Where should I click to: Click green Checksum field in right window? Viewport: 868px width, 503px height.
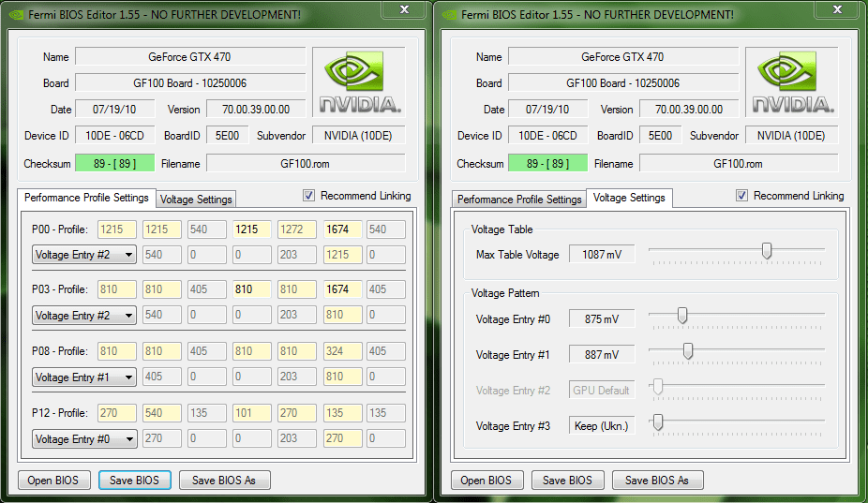[x=547, y=163]
